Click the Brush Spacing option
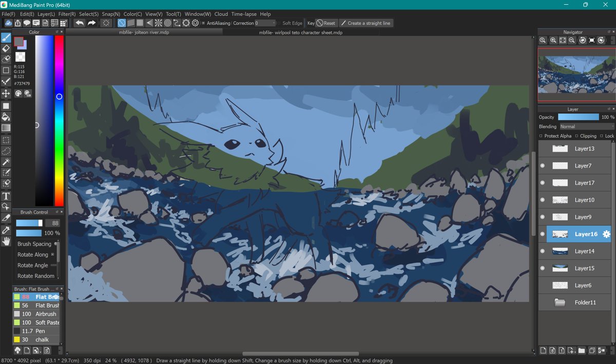The height and width of the screenshot is (364, 616). [34, 244]
